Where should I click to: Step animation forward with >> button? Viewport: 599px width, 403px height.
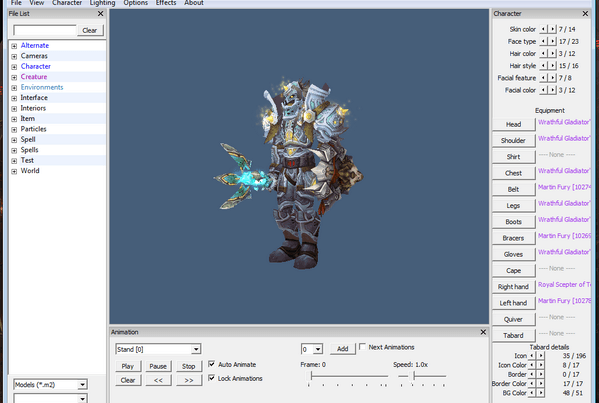pyautogui.click(x=188, y=380)
